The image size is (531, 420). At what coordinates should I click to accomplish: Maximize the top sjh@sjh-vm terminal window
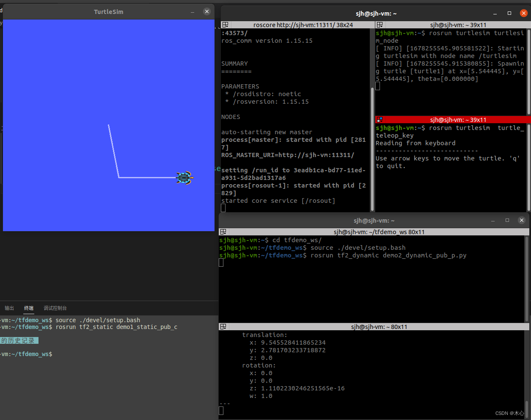click(509, 13)
